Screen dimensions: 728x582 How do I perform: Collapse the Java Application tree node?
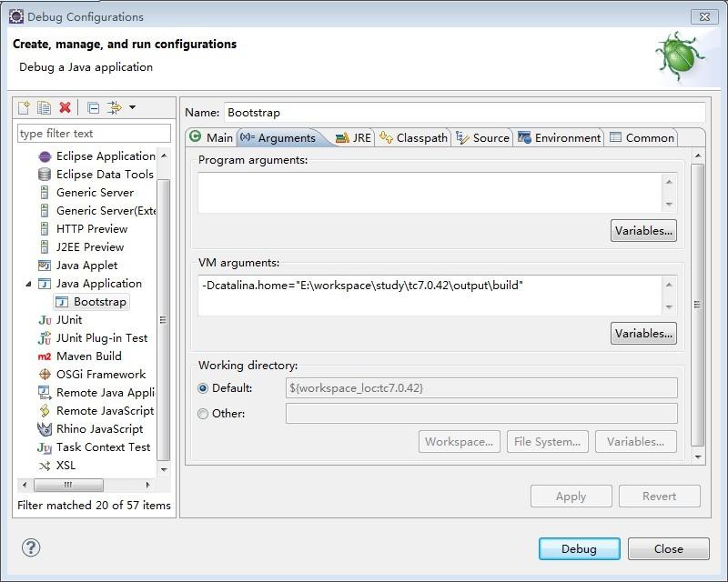28,284
